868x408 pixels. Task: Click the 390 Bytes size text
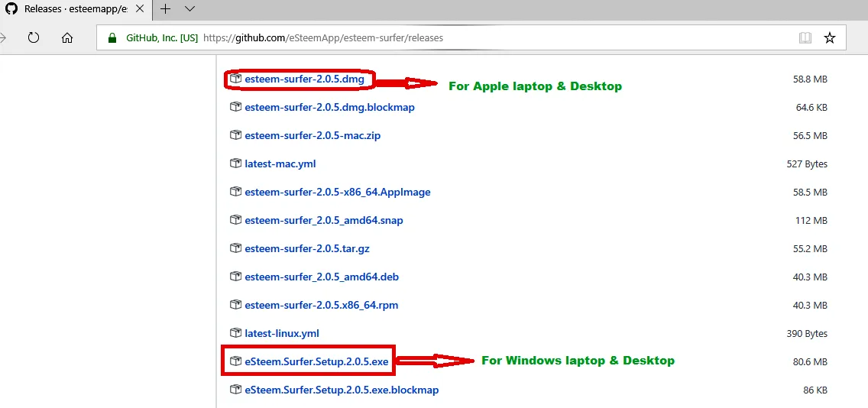(807, 333)
